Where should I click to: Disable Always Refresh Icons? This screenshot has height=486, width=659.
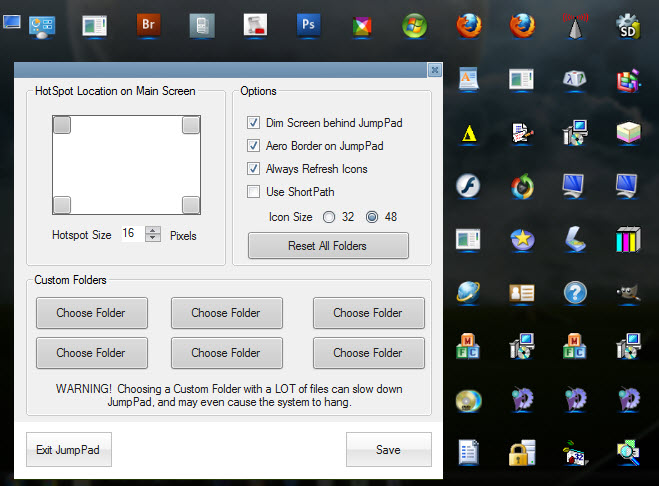(x=253, y=169)
